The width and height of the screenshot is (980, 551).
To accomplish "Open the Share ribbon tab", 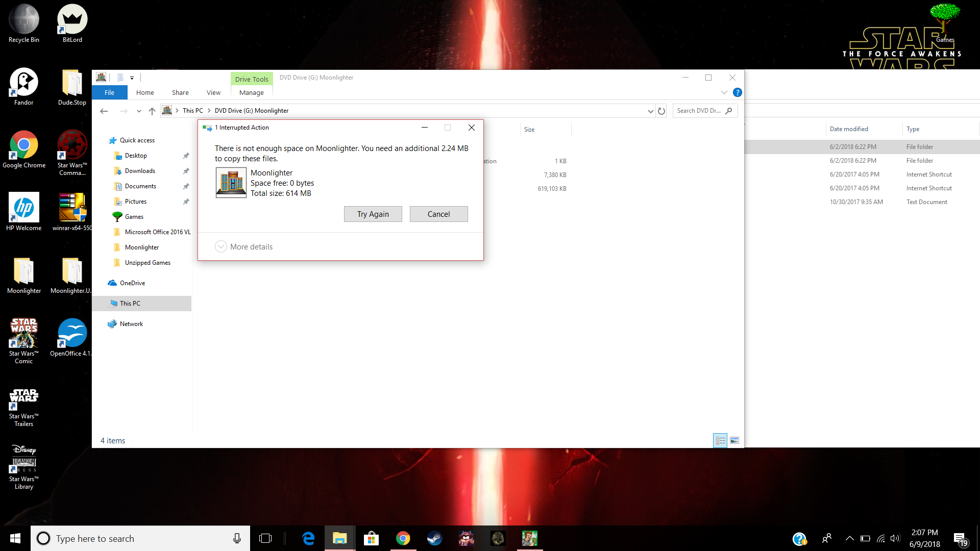I will click(x=180, y=92).
